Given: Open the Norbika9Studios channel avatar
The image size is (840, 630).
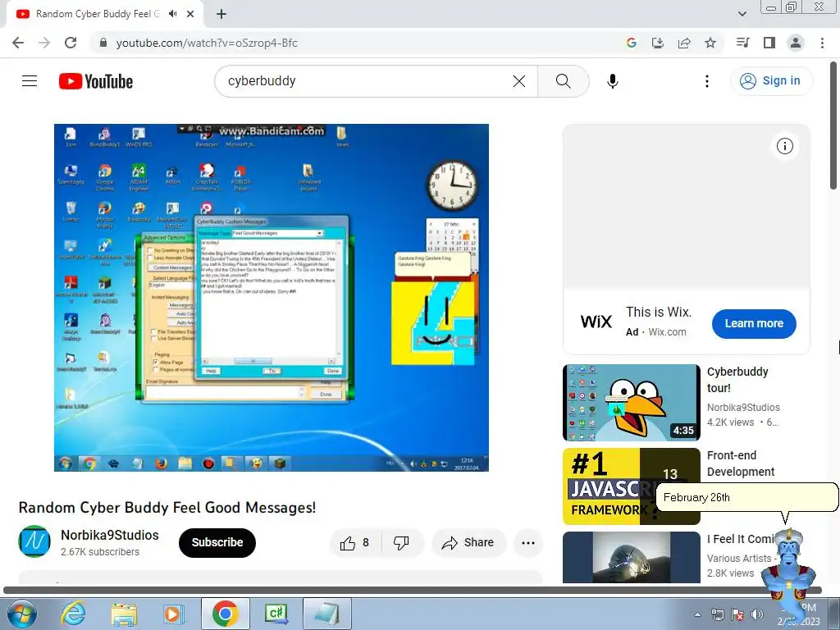Looking at the screenshot, I should click(x=34, y=541).
